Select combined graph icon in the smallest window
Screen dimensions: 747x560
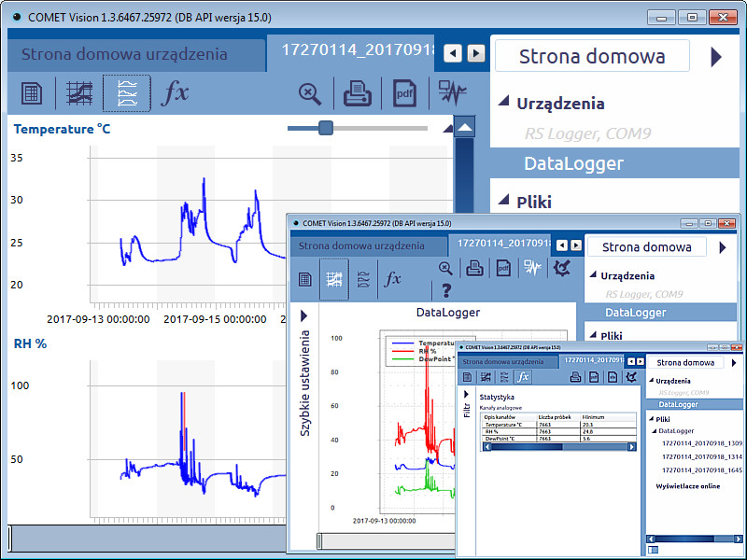[x=486, y=377]
